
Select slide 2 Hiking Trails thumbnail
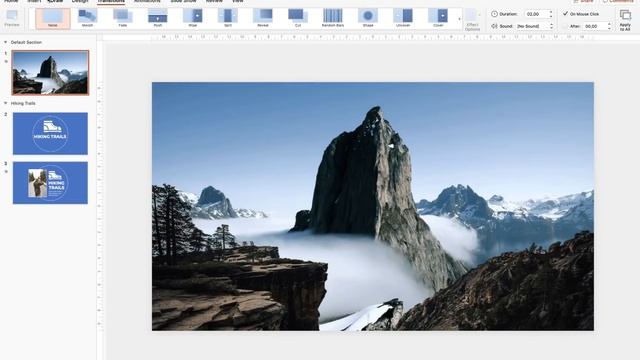pyautogui.click(x=50, y=133)
